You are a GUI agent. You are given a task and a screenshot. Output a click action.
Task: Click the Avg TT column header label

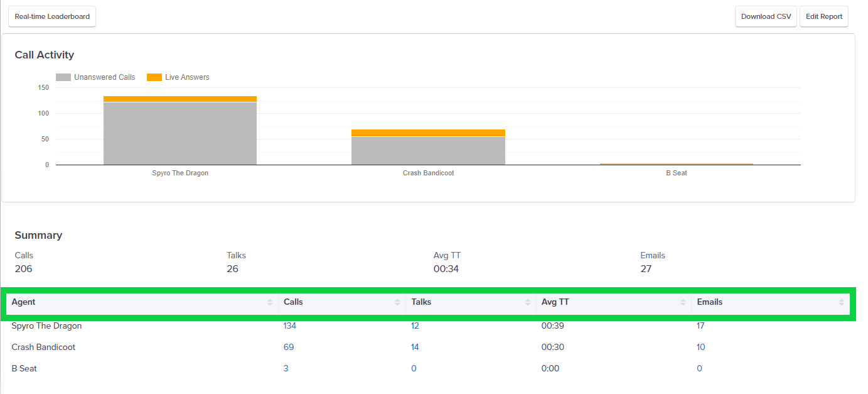(555, 302)
